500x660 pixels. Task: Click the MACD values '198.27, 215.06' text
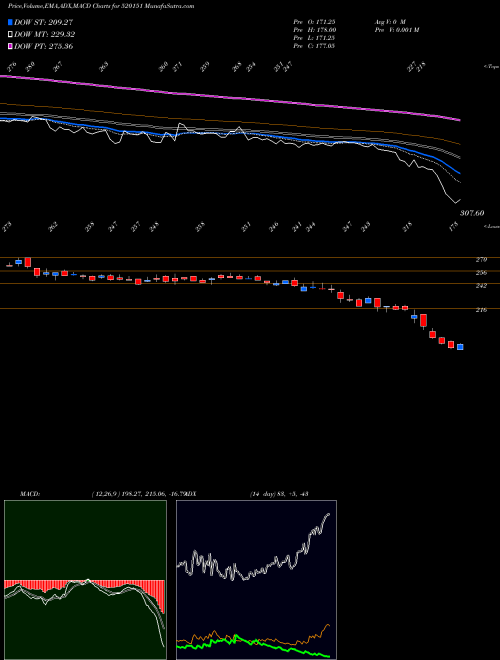click(x=144, y=494)
